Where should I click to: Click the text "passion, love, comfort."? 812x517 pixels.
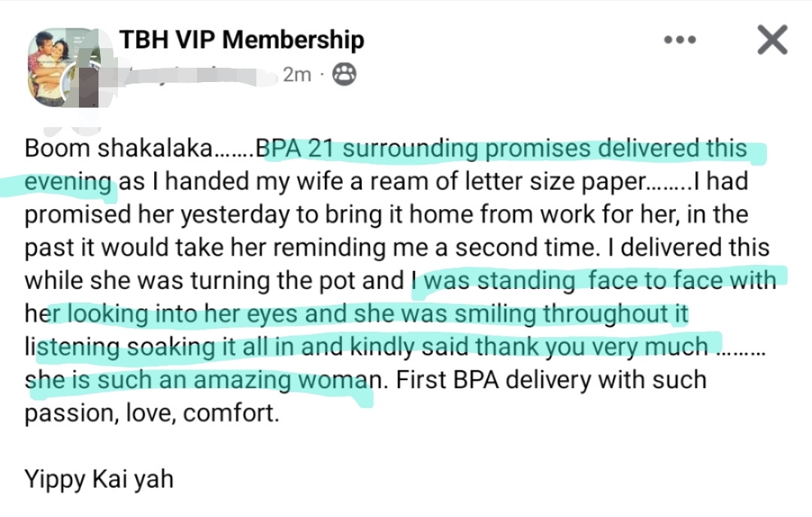(x=151, y=413)
